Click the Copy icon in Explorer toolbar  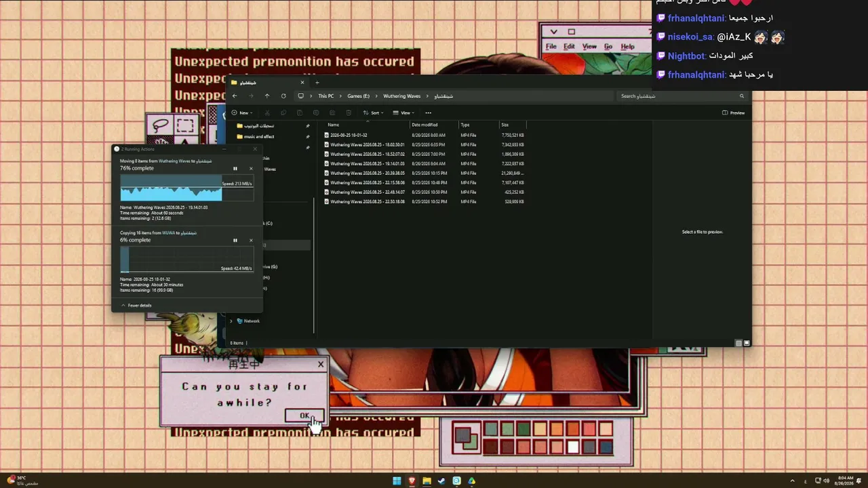pyautogui.click(x=283, y=113)
